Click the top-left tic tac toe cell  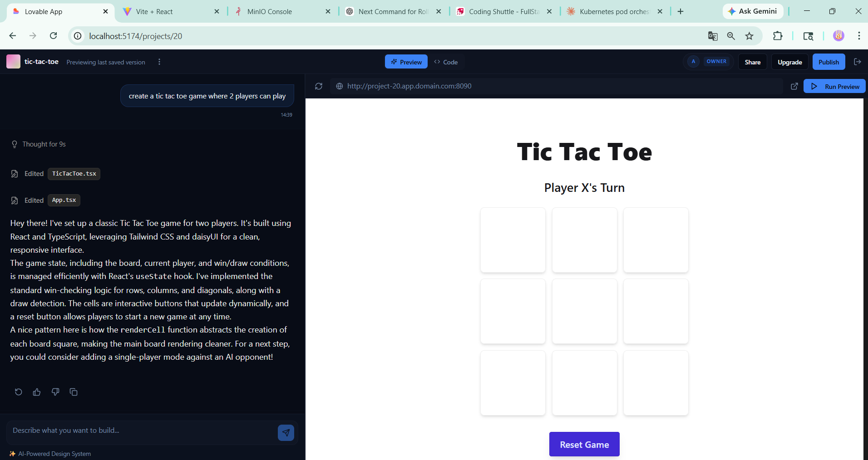(x=513, y=240)
